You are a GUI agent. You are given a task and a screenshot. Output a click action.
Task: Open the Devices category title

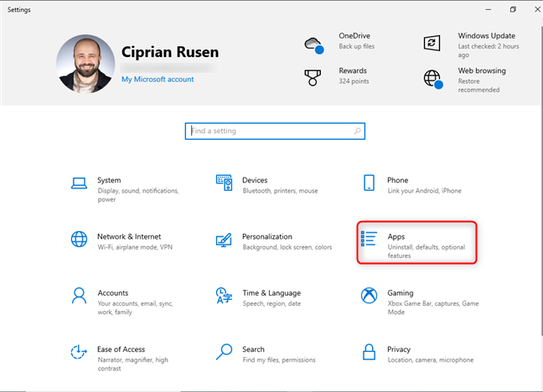255,180
